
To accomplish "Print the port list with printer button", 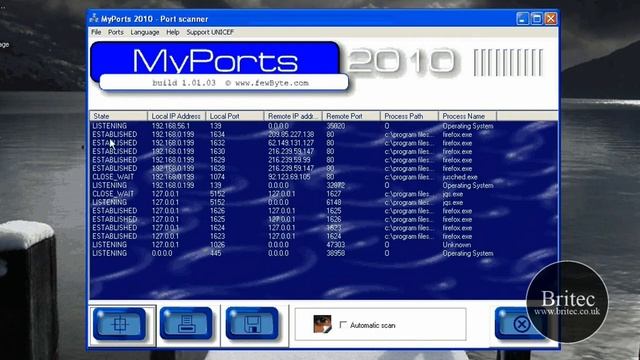I will (x=186, y=324).
